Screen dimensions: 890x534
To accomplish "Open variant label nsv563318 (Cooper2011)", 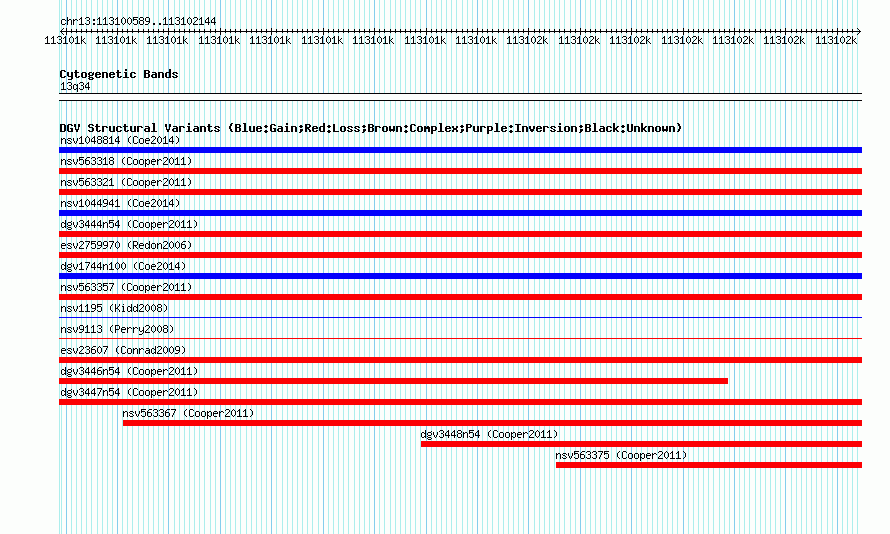I will 126,161.
